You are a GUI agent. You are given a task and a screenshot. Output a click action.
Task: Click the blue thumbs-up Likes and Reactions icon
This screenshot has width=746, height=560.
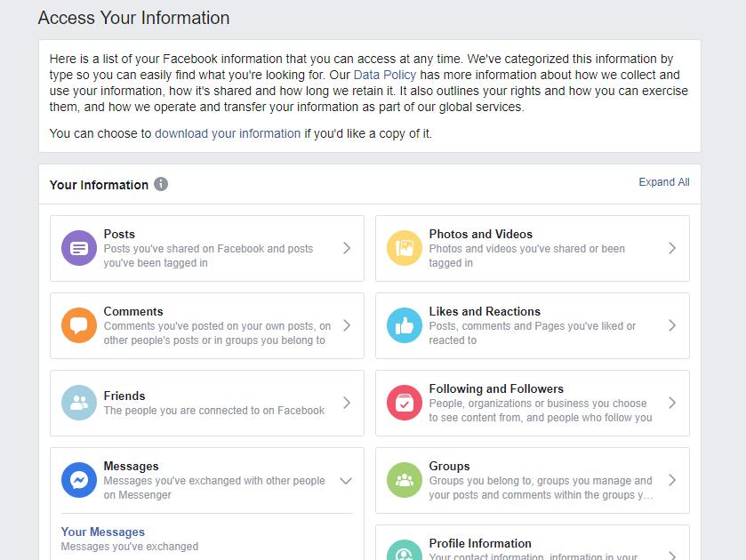(405, 325)
